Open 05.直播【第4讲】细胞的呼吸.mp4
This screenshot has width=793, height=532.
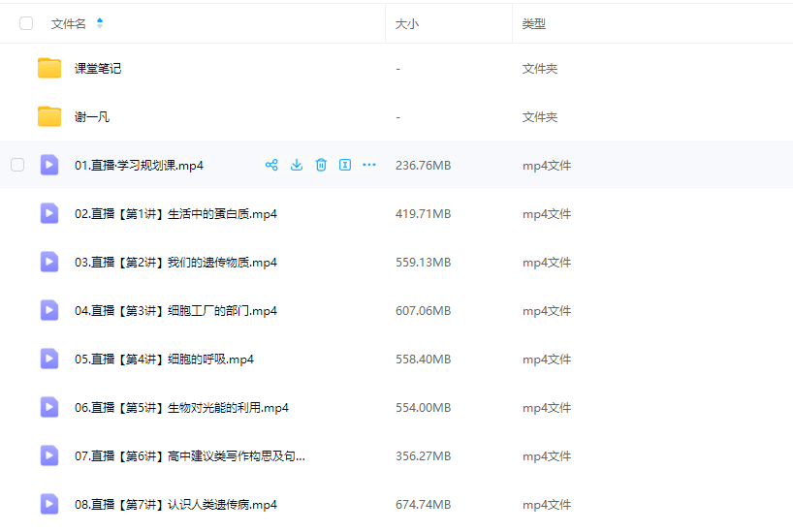click(164, 359)
